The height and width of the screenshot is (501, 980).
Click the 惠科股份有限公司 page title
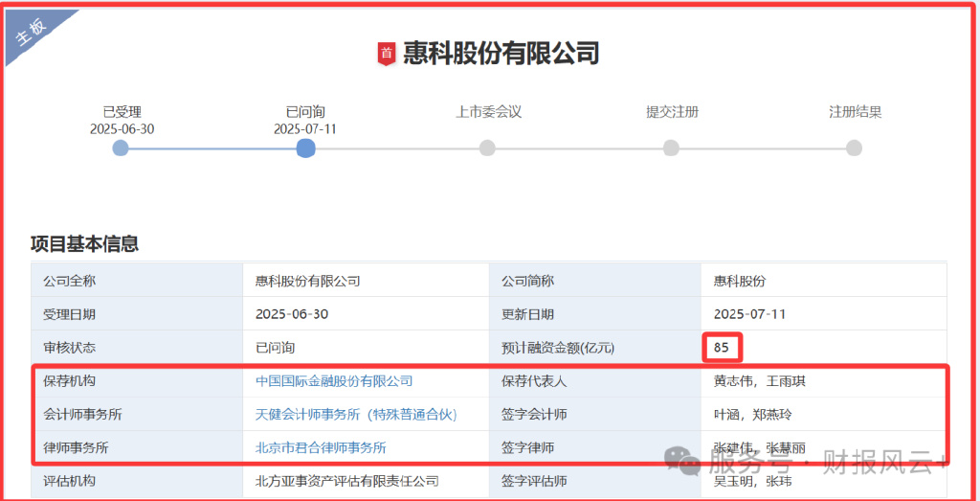coord(501,53)
